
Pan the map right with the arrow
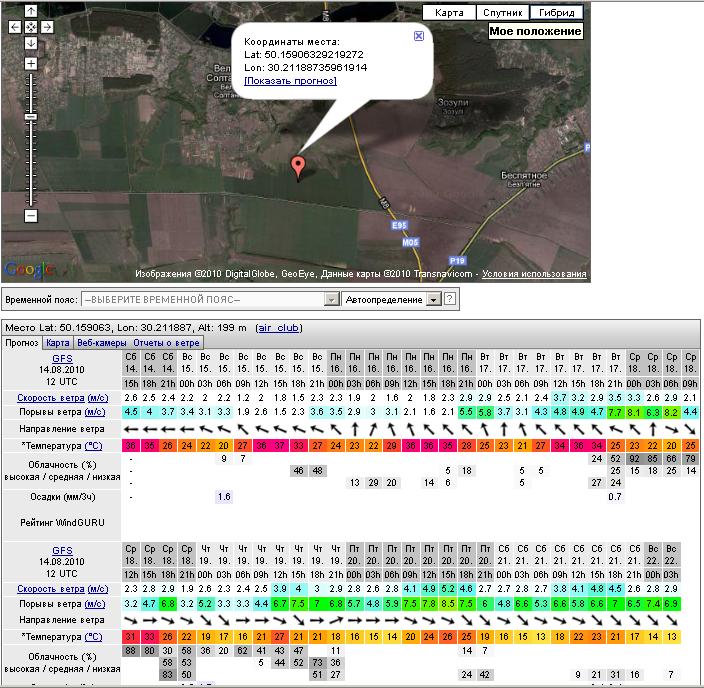point(47,27)
